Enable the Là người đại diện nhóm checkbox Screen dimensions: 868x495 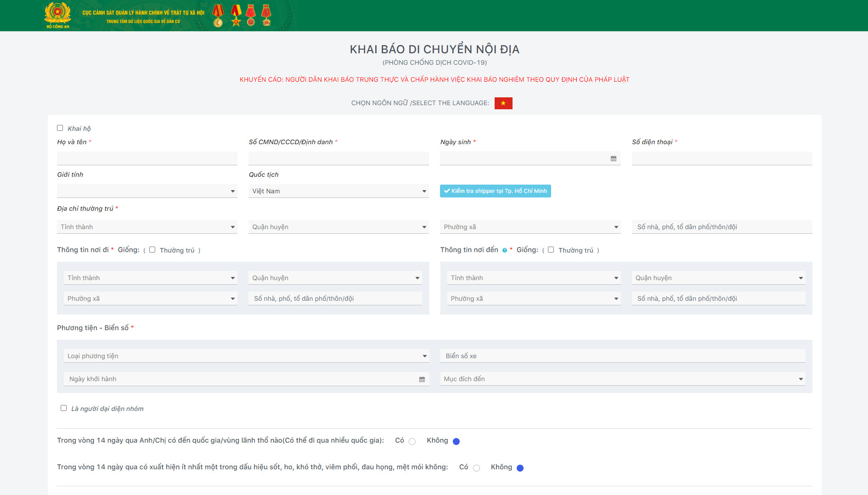64,408
